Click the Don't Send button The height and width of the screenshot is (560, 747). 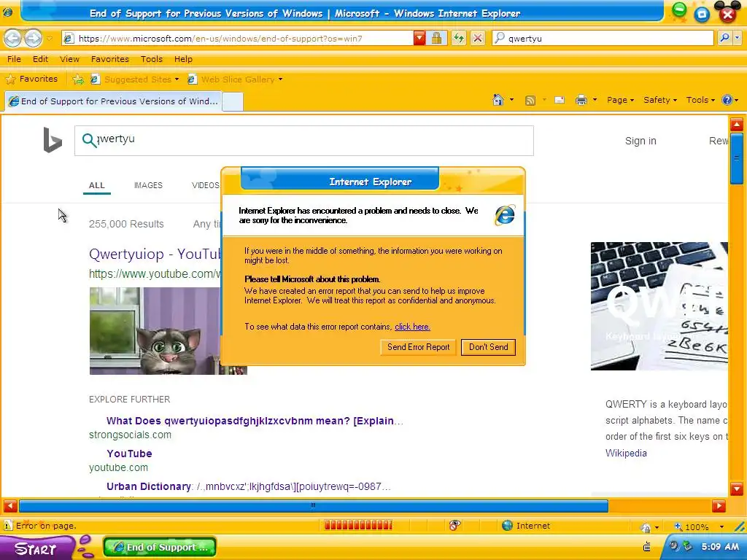pos(488,347)
